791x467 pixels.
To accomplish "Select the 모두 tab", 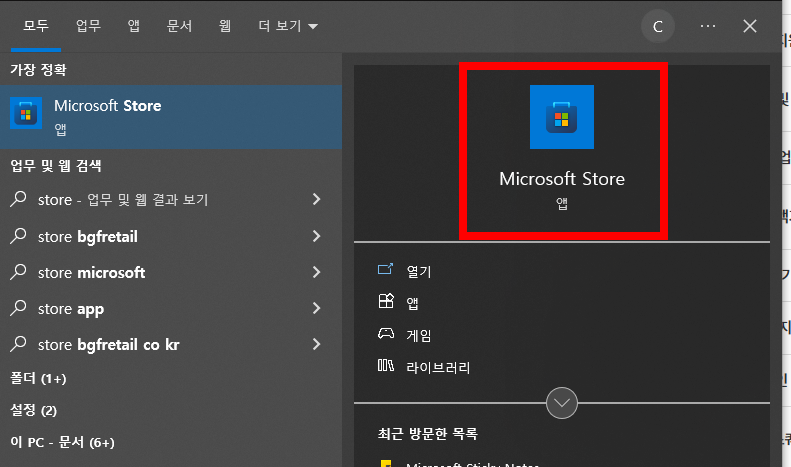I will 36,26.
